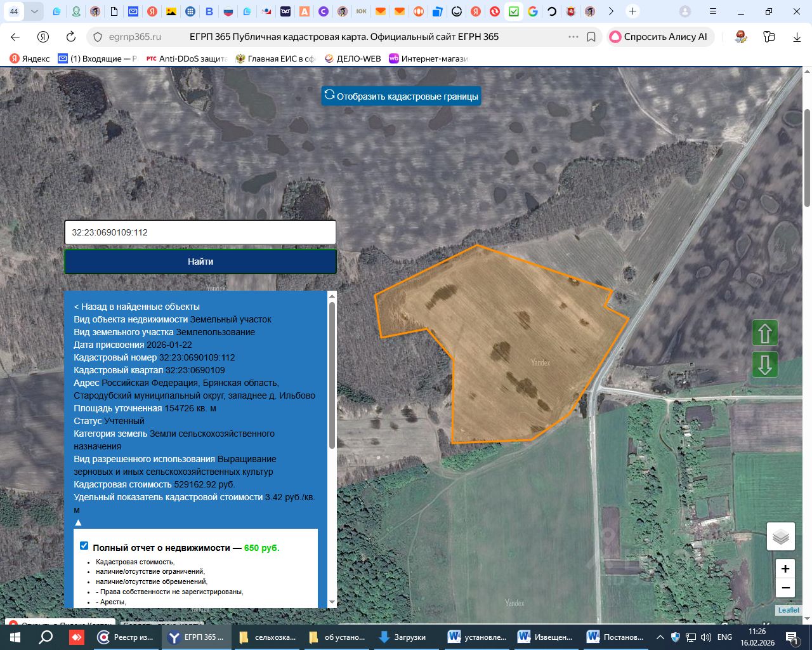Viewport: 812px width, 650px height.
Task: Collapse details using the white triangle
Action: click(x=78, y=522)
